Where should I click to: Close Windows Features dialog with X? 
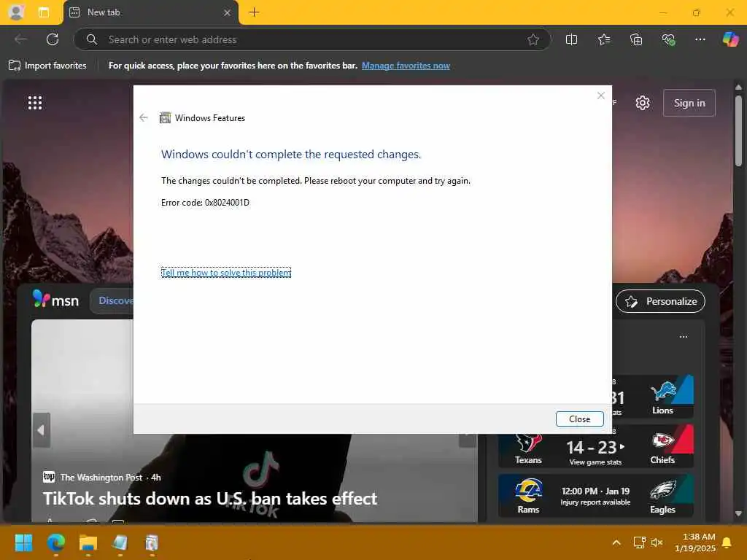[601, 96]
